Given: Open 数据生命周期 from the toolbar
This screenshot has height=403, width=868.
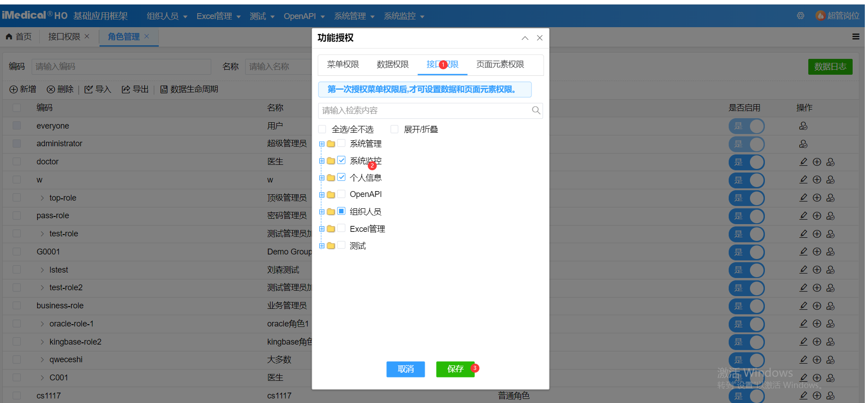Looking at the screenshot, I should tap(189, 89).
